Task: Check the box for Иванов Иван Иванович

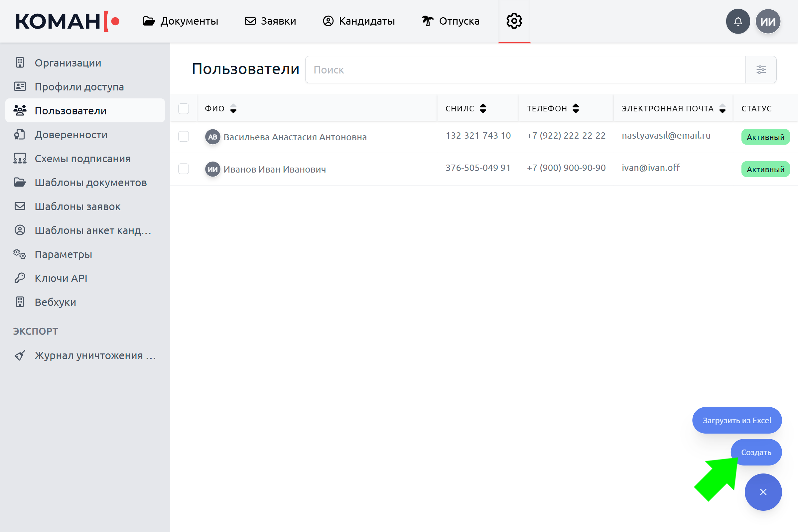Action: [184, 169]
